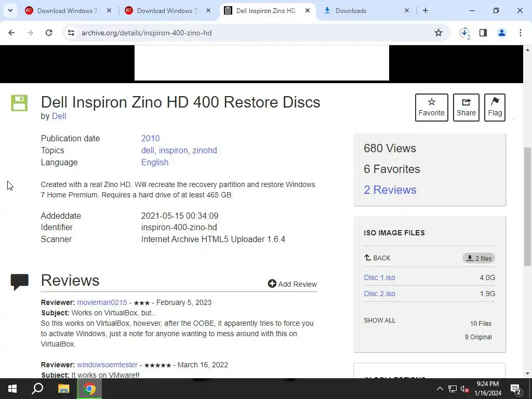Open the tab search dropdown arrow
Viewport: 532px width, 399px height.
[x=10, y=10]
